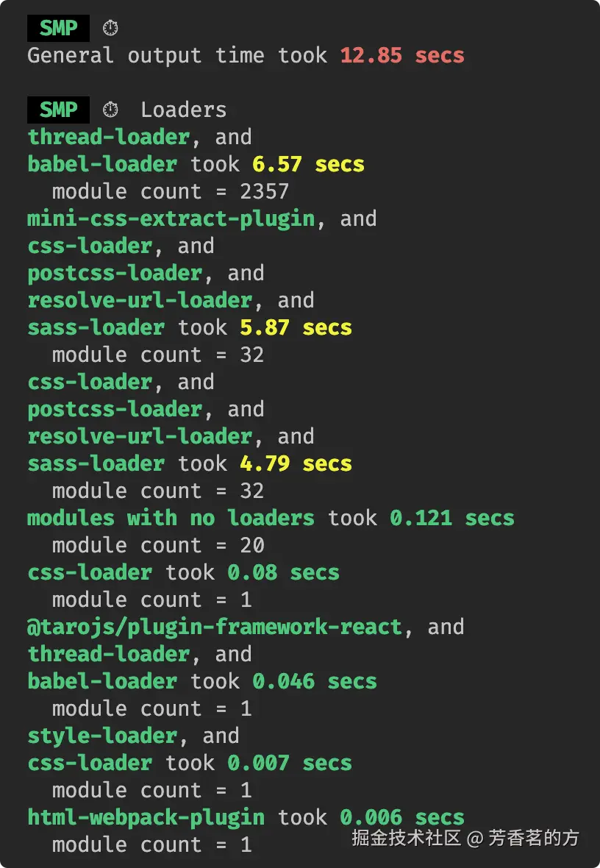Click the stopwatch icon beside the Loaders heading

pos(110,110)
